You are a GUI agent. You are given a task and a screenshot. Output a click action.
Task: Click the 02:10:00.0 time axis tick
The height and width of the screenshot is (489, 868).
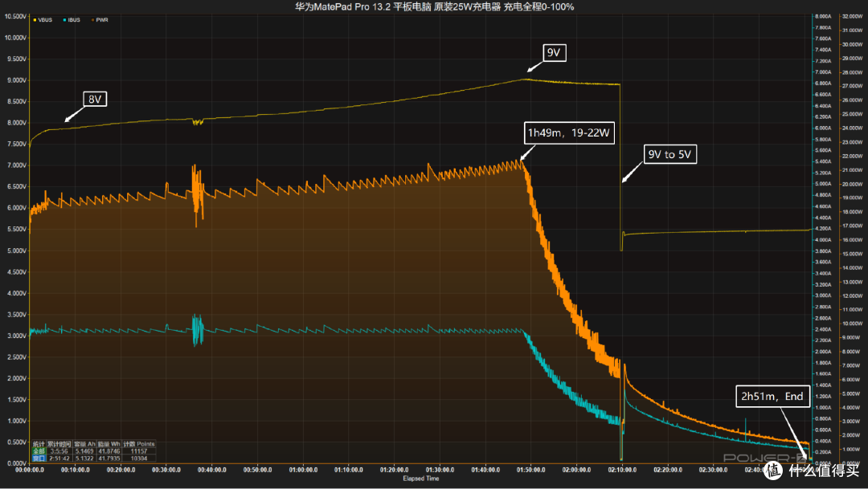(x=621, y=470)
